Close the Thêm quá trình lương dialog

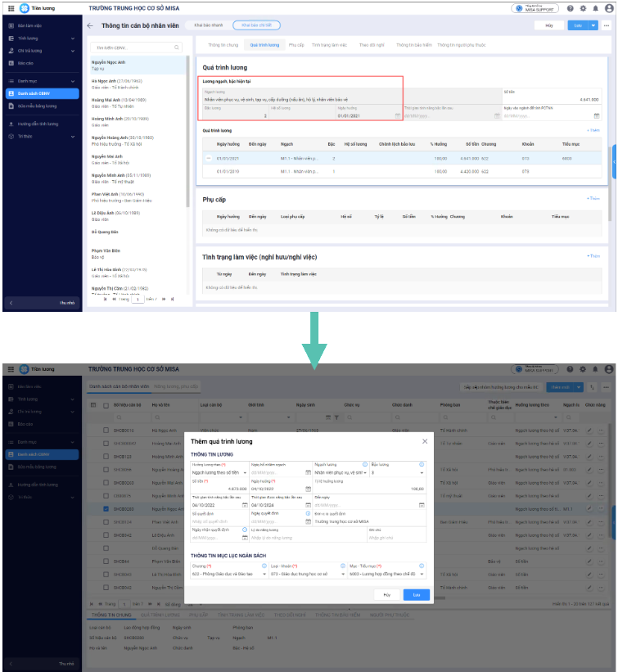424,441
